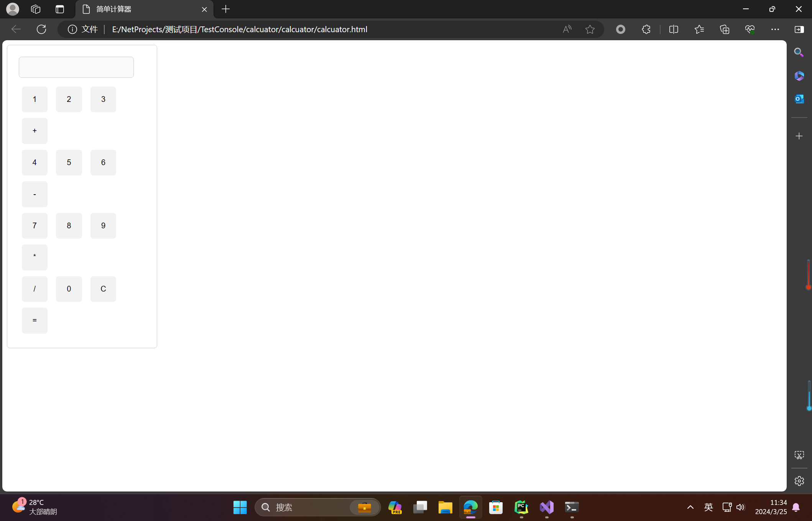
Task: Open sidebar settings gear
Action: (799, 481)
